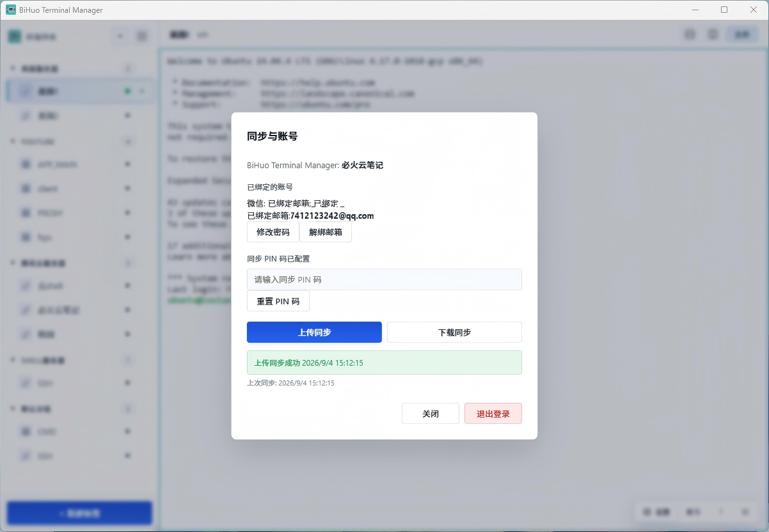Click the 修改密码 button
Viewport: 769px width, 532px height.
click(x=273, y=232)
